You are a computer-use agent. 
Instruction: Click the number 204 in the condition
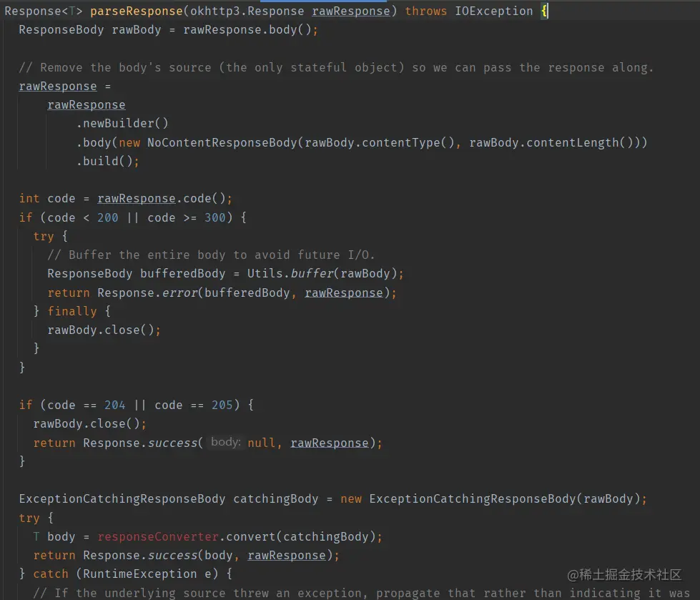114,405
